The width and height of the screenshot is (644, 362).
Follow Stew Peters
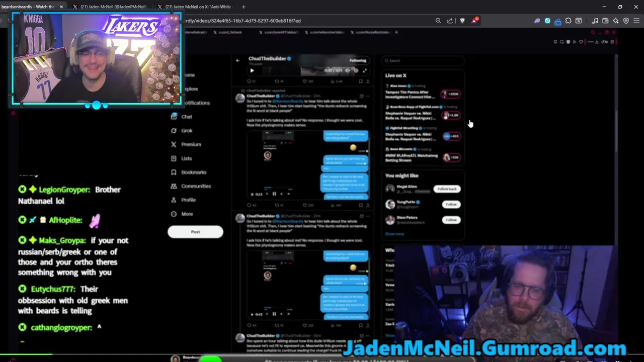click(451, 220)
